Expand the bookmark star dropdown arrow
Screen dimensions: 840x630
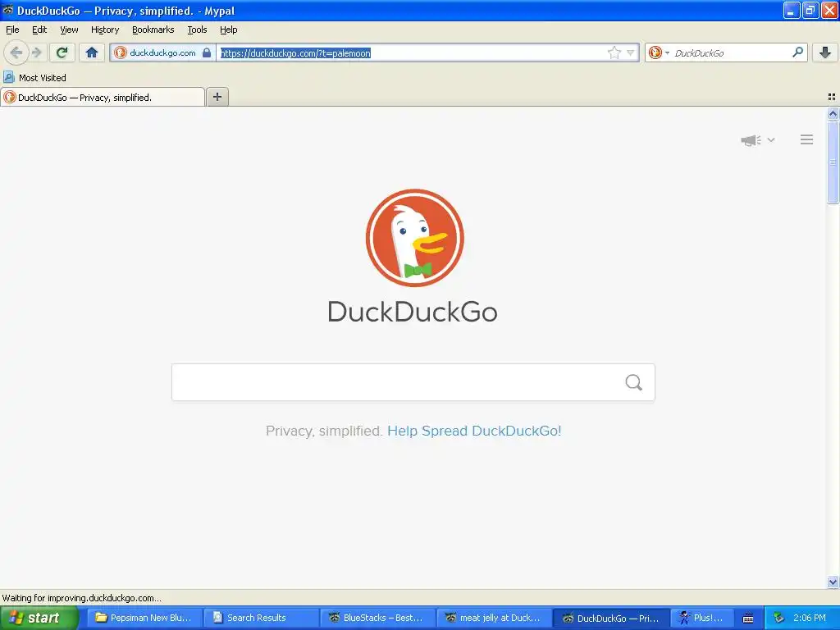631,52
